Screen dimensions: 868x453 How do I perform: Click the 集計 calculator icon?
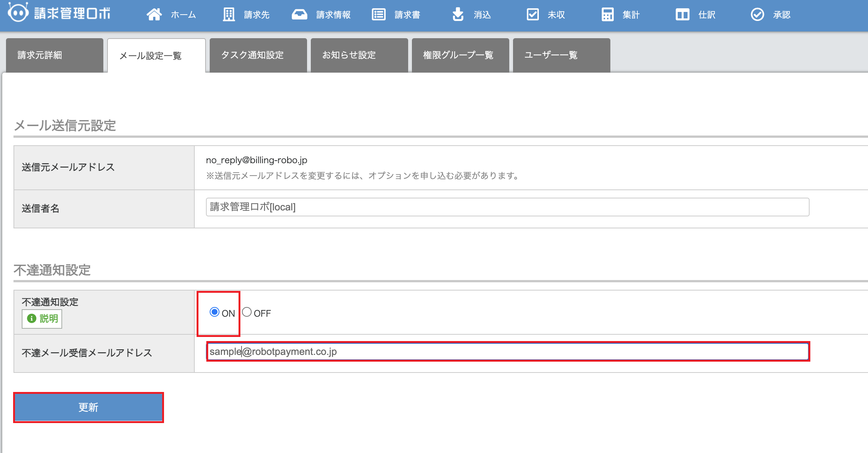pos(607,15)
